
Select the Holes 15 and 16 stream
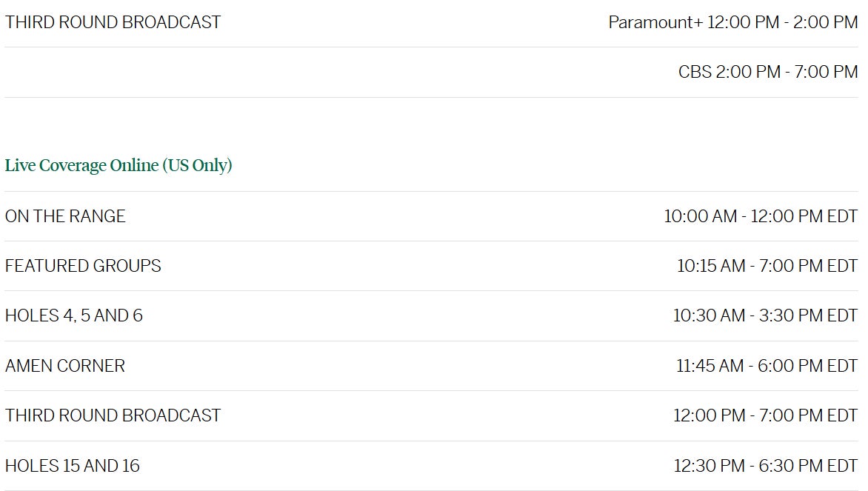point(73,466)
